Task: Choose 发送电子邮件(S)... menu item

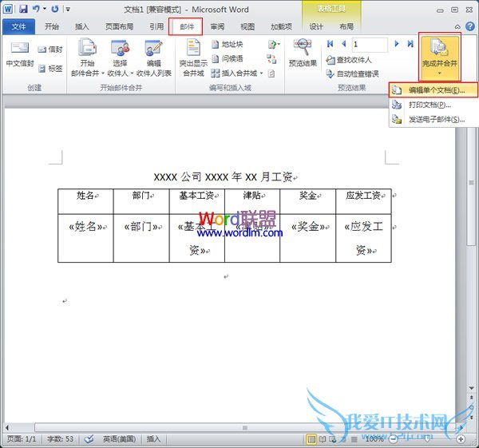Action: click(433, 119)
